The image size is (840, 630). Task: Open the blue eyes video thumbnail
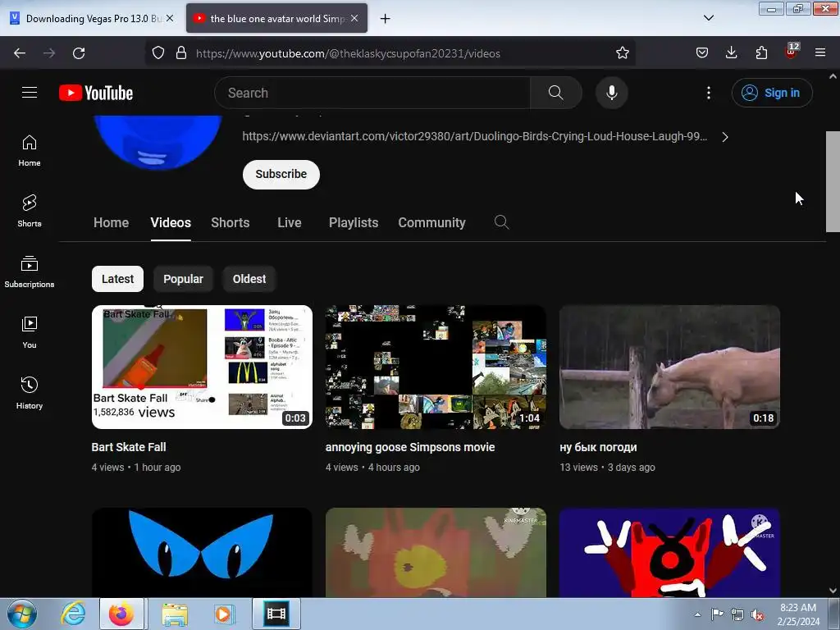click(x=202, y=553)
